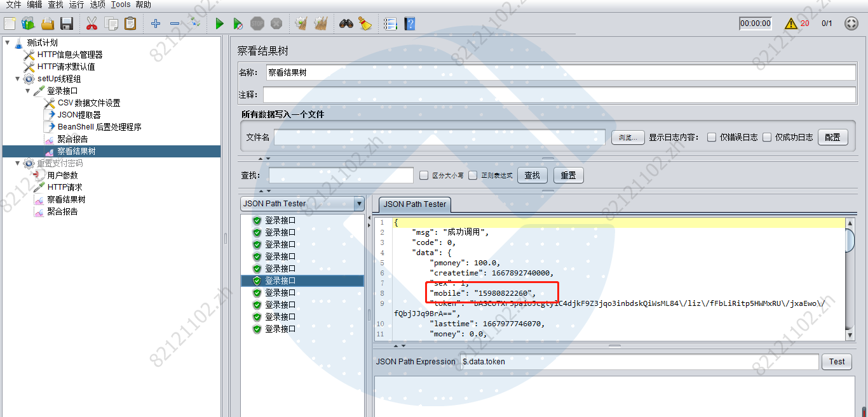Toggle 仅错误日志 checkbox
868x417 pixels.
tap(712, 137)
